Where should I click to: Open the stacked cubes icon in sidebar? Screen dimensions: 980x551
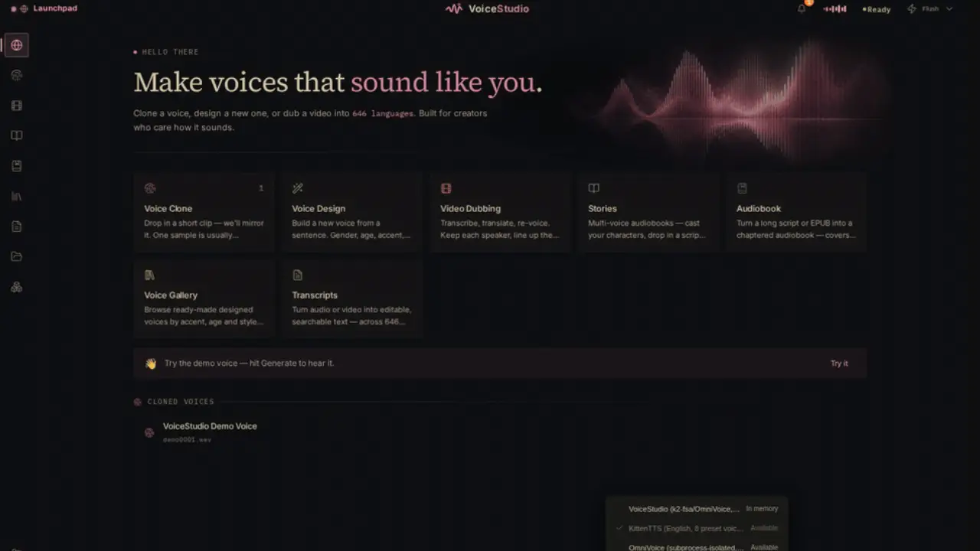(x=16, y=287)
